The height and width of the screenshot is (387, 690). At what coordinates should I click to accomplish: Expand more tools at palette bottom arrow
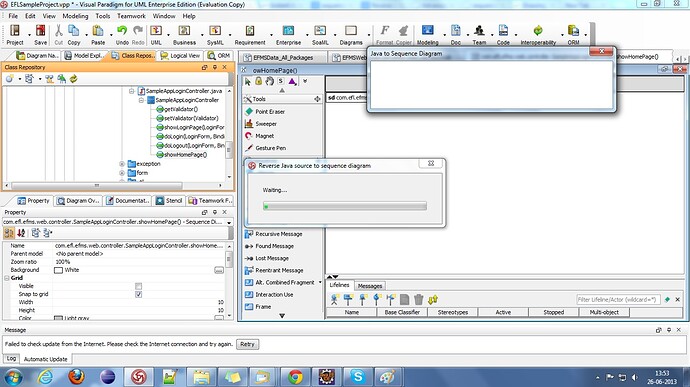coord(282,316)
